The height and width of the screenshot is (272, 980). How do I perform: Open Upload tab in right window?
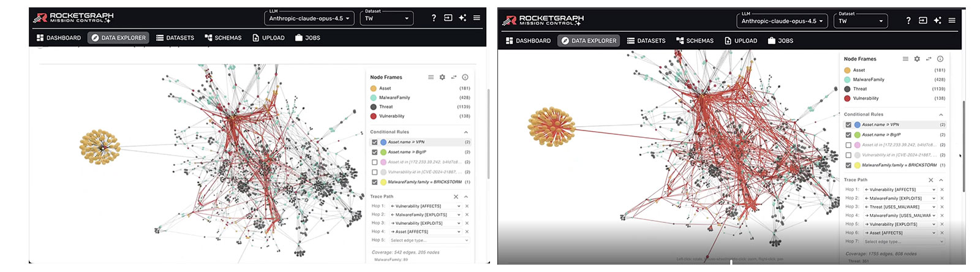click(x=741, y=40)
